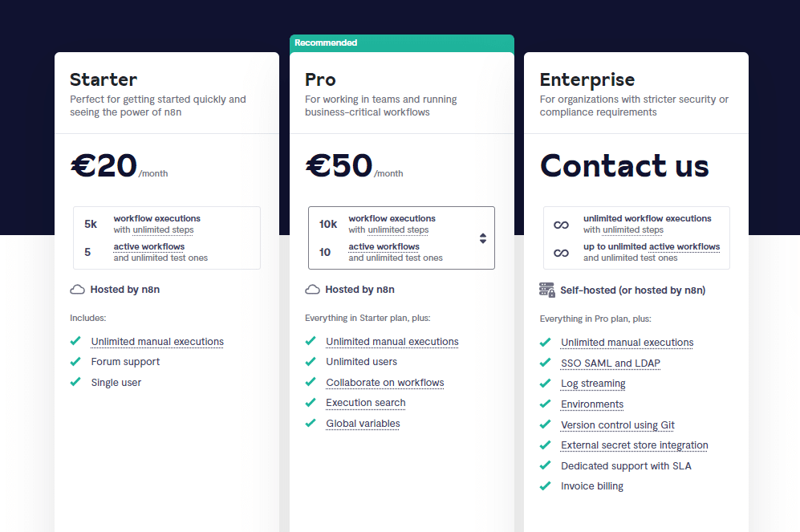Click the "Log streaming" link
This screenshot has width=800, height=532.
click(593, 383)
